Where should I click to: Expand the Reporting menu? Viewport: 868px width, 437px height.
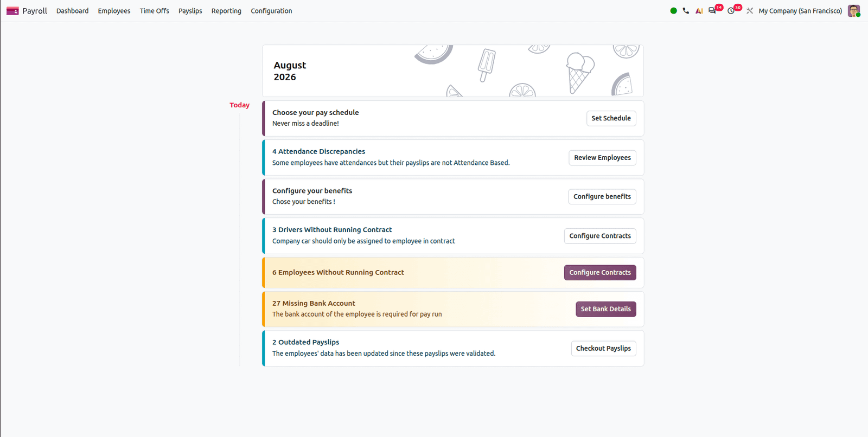[226, 11]
